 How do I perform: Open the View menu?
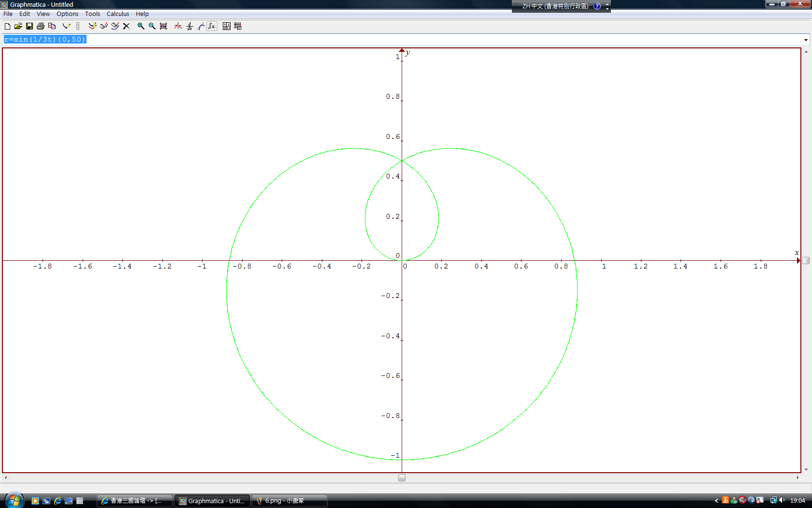[x=43, y=14]
